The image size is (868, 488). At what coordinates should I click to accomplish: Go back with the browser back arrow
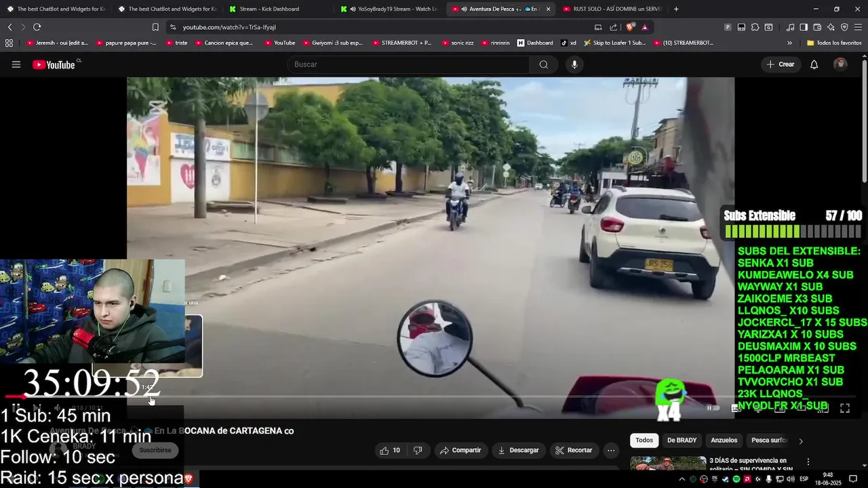pos(9,27)
